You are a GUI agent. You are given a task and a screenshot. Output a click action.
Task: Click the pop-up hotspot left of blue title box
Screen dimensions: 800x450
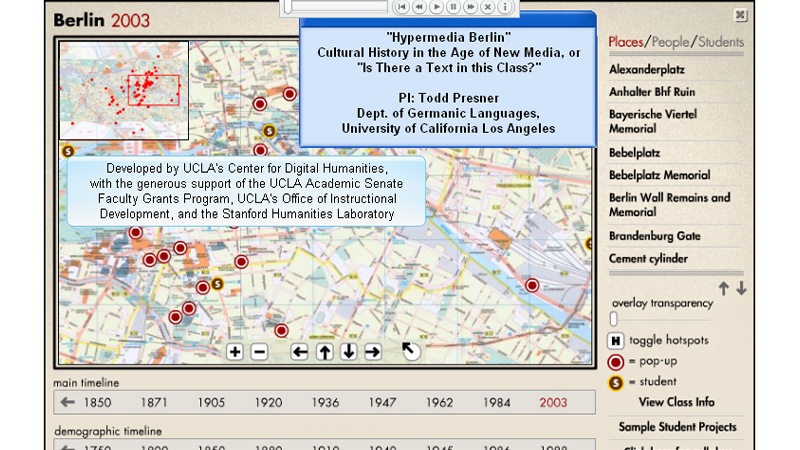(290, 94)
